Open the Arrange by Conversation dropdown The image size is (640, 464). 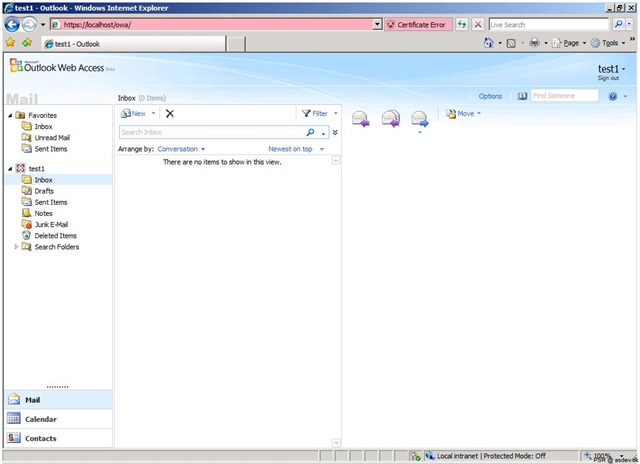(181, 149)
